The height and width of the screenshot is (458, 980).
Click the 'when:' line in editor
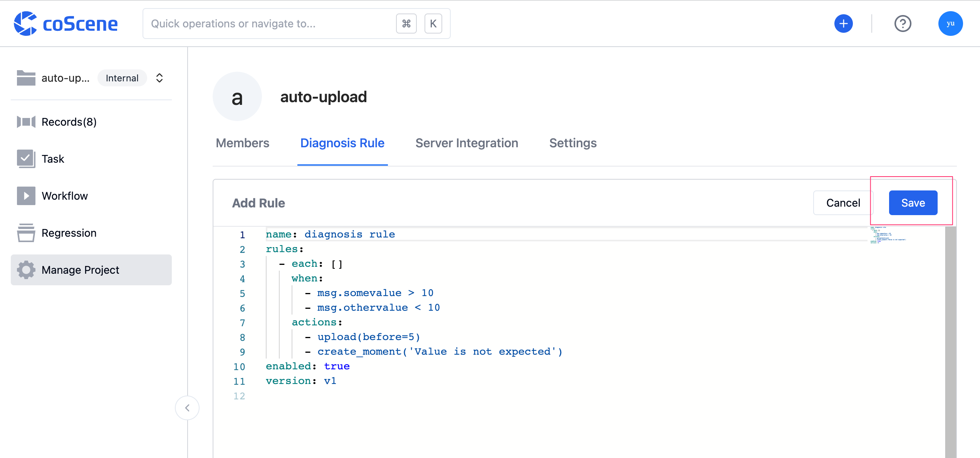tap(307, 278)
